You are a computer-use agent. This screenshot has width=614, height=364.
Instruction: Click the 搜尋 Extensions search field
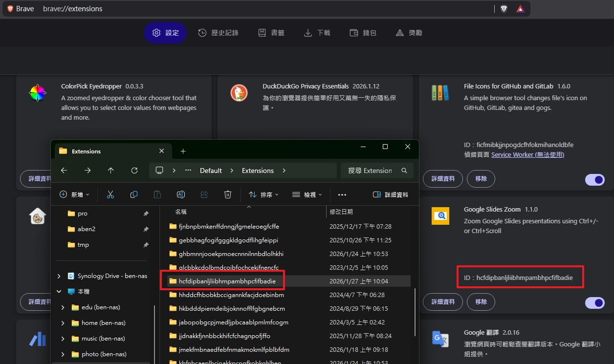point(377,171)
